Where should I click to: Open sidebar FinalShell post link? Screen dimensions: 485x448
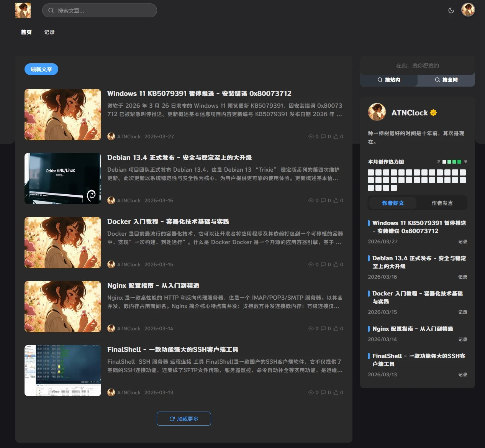419,360
